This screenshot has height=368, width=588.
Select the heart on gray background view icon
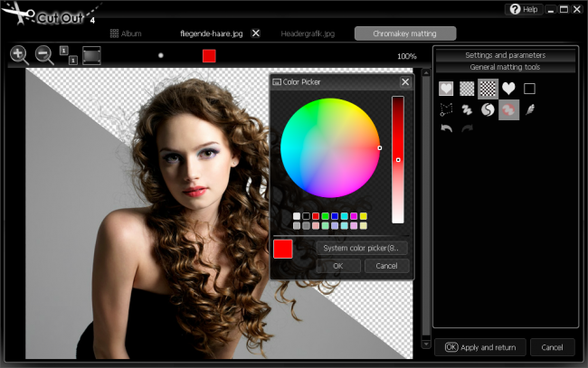click(446, 89)
